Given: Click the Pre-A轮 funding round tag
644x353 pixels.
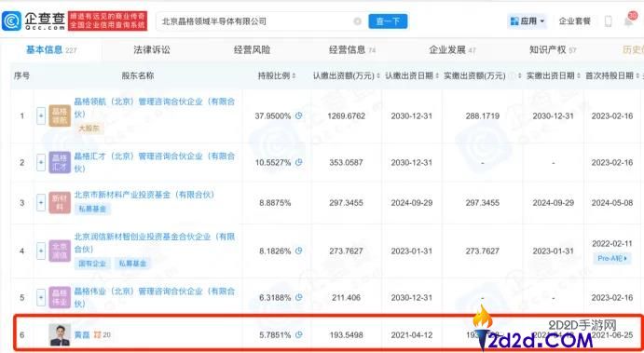Looking at the screenshot, I should click(x=612, y=258).
